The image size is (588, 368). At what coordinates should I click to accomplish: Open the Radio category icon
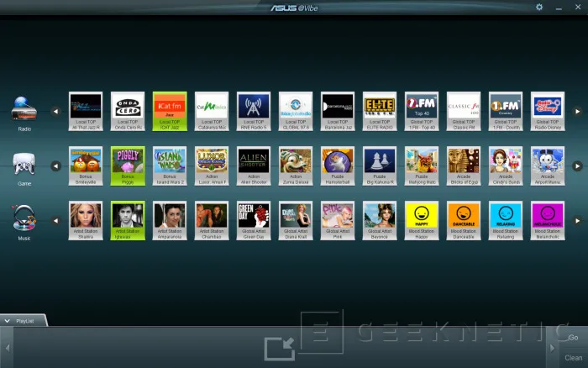[x=24, y=108]
